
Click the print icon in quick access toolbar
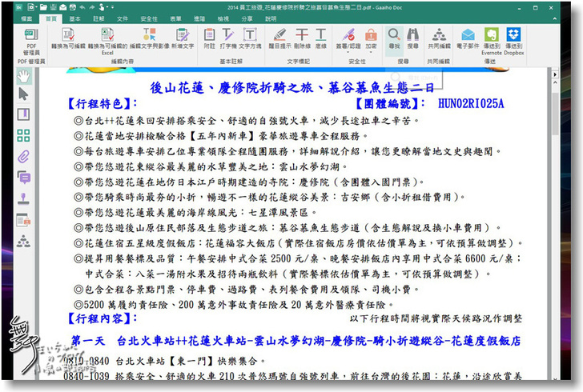click(x=73, y=7)
